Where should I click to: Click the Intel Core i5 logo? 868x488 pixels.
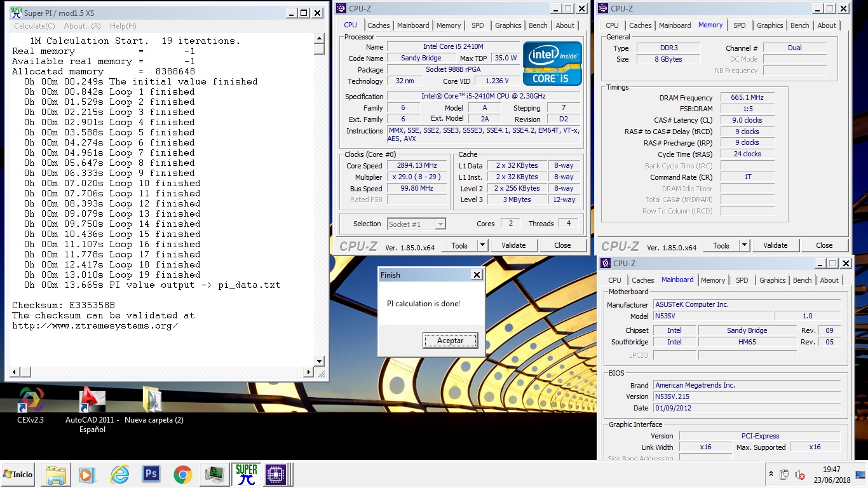click(552, 64)
